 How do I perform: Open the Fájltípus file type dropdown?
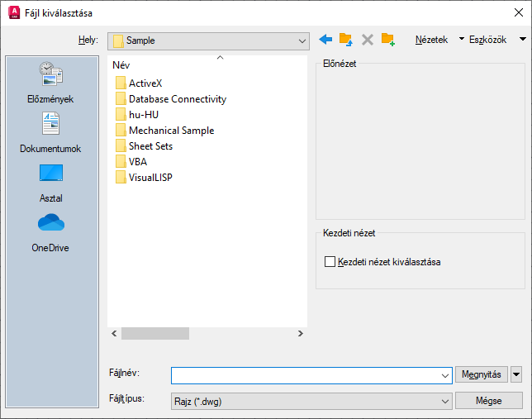coord(444,402)
